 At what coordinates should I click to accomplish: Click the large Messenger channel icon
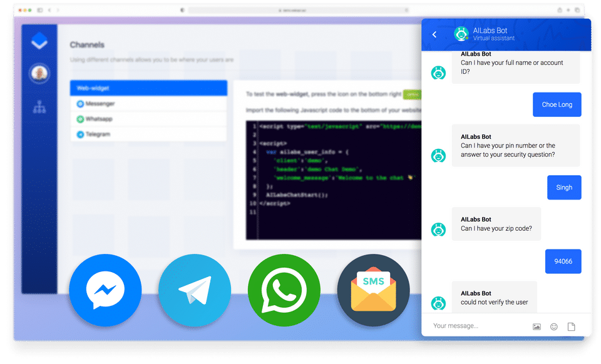coord(105,290)
